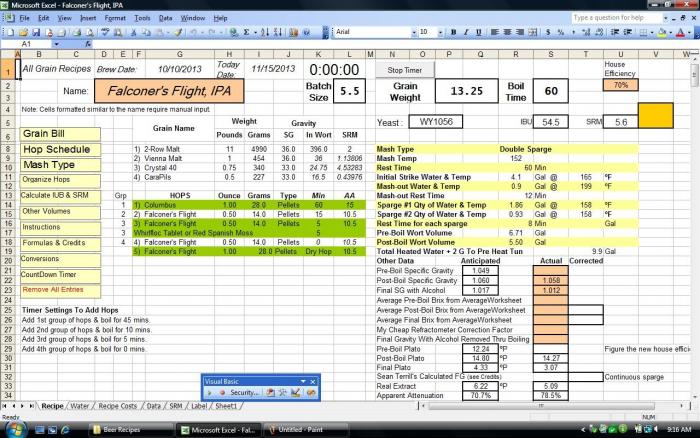Save the workbook with the floppy icon
This screenshot has width=700, height=438.
pyautogui.click(x=36, y=32)
